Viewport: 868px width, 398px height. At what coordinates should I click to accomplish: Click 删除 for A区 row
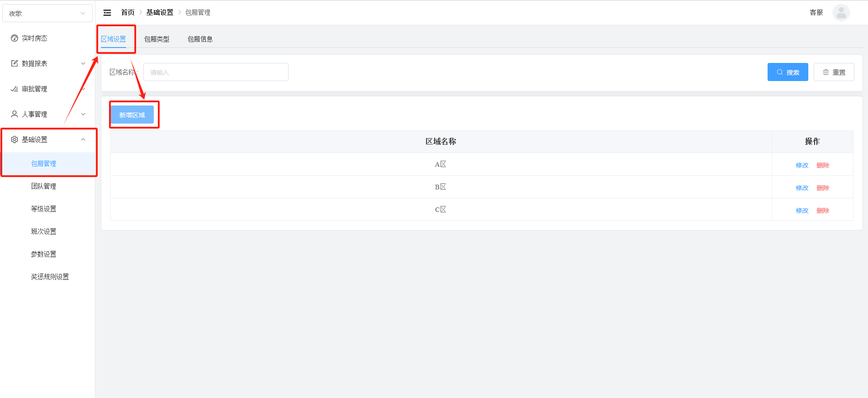point(823,165)
